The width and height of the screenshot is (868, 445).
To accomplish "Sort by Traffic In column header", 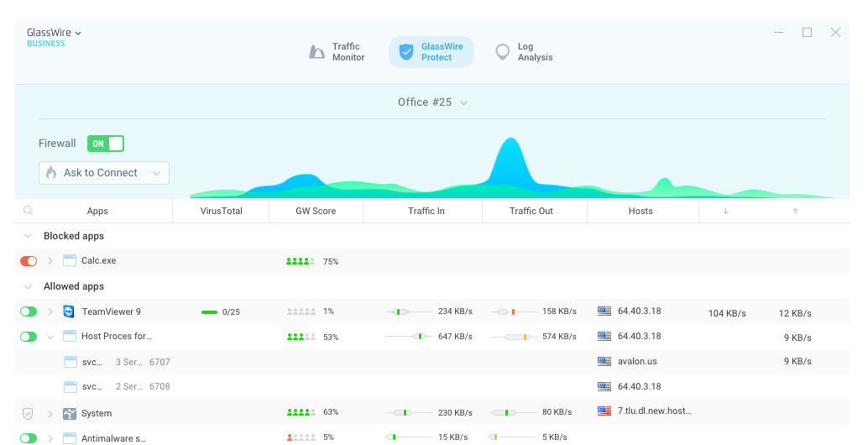I will click(426, 211).
